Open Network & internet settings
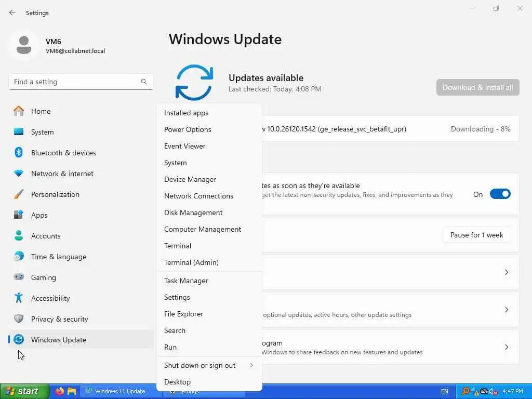The width and height of the screenshot is (532, 399). tap(81, 174)
